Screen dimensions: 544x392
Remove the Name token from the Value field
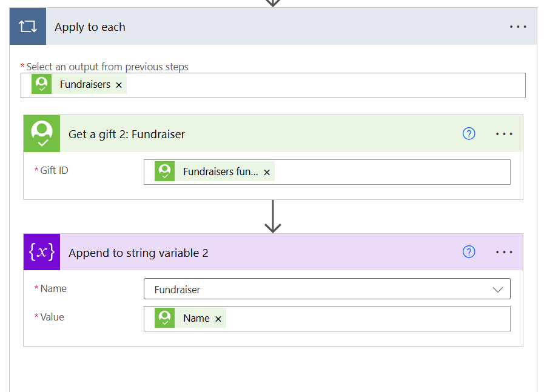[218, 319]
